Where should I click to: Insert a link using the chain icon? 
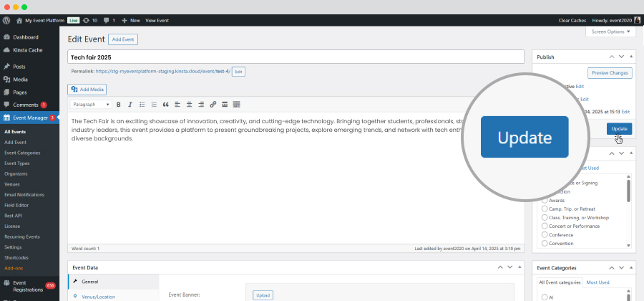tap(213, 105)
